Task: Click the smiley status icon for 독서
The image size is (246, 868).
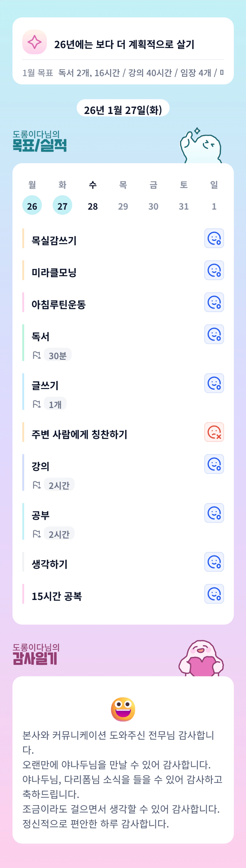Action: tap(214, 334)
